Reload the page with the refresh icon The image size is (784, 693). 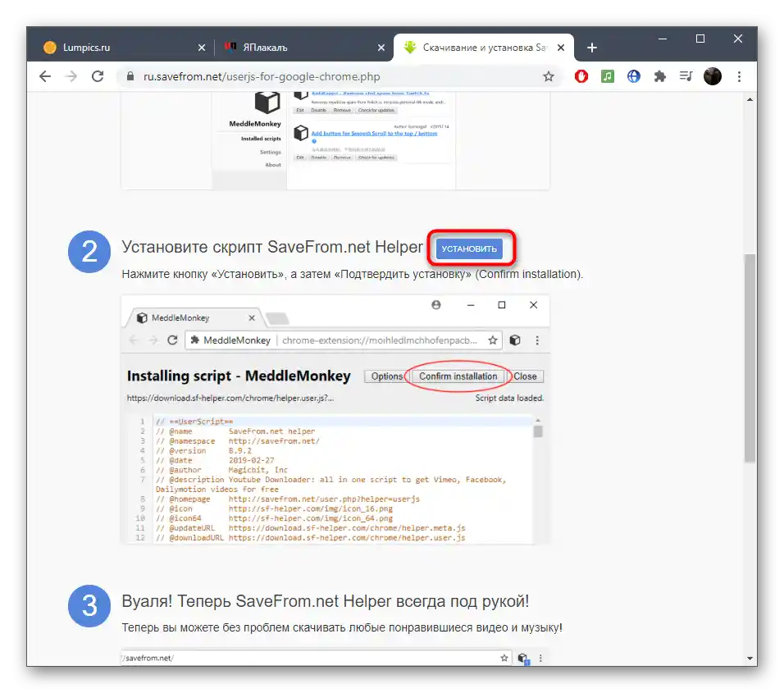pos(98,76)
